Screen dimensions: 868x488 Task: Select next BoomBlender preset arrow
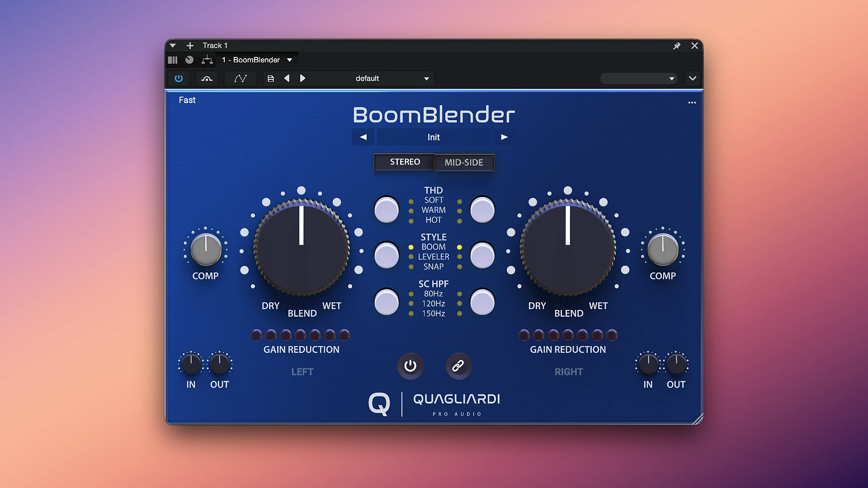pyautogui.click(x=504, y=137)
